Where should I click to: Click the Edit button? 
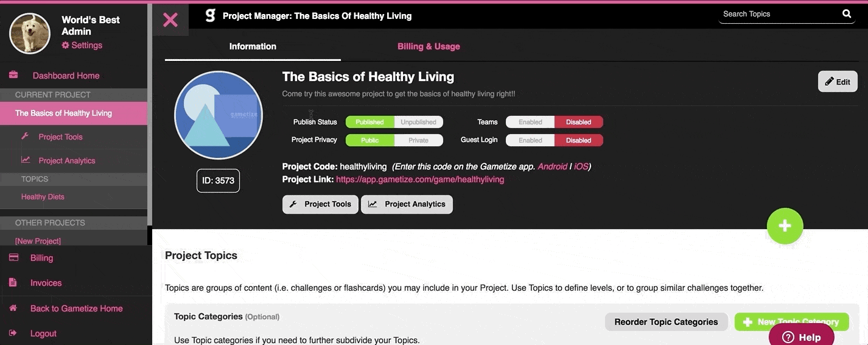[x=838, y=82]
